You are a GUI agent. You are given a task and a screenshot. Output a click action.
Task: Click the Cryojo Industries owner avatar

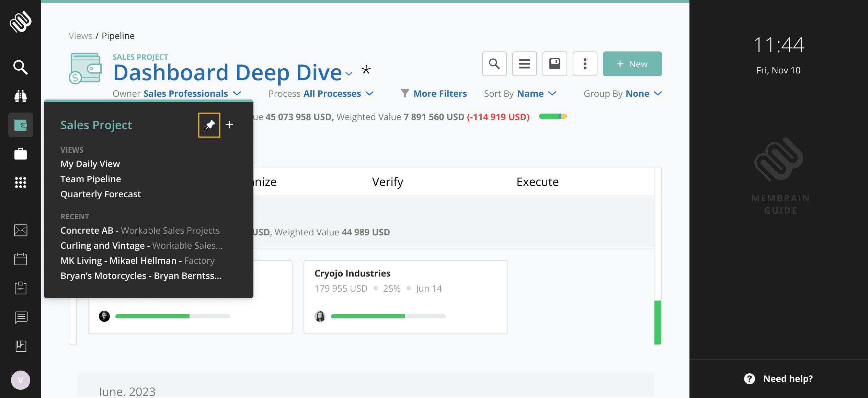coord(320,316)
